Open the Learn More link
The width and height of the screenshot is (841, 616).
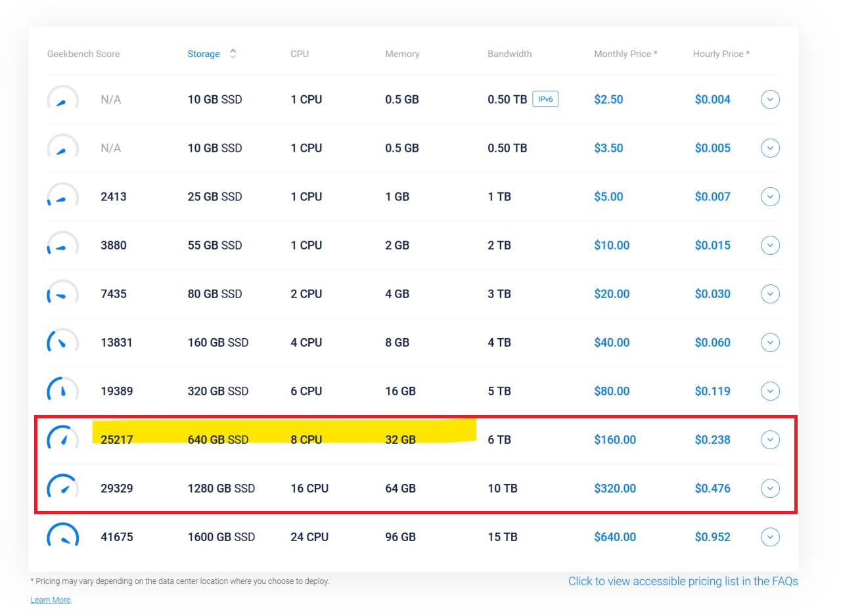point(50,600)
